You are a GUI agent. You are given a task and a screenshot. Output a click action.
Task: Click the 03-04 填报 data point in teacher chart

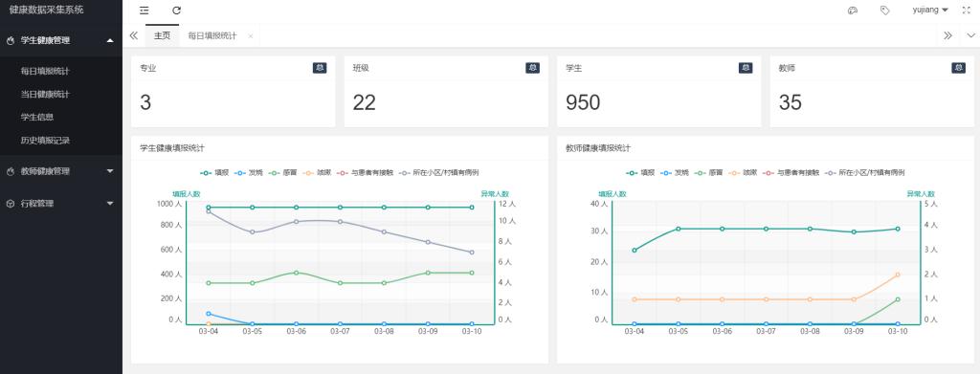coord(635,251)
